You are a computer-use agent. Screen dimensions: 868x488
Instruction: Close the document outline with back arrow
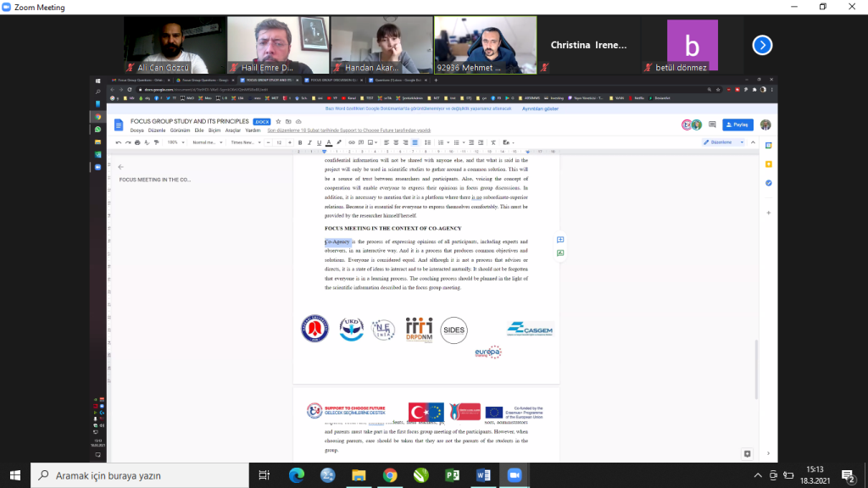(120, 167)
